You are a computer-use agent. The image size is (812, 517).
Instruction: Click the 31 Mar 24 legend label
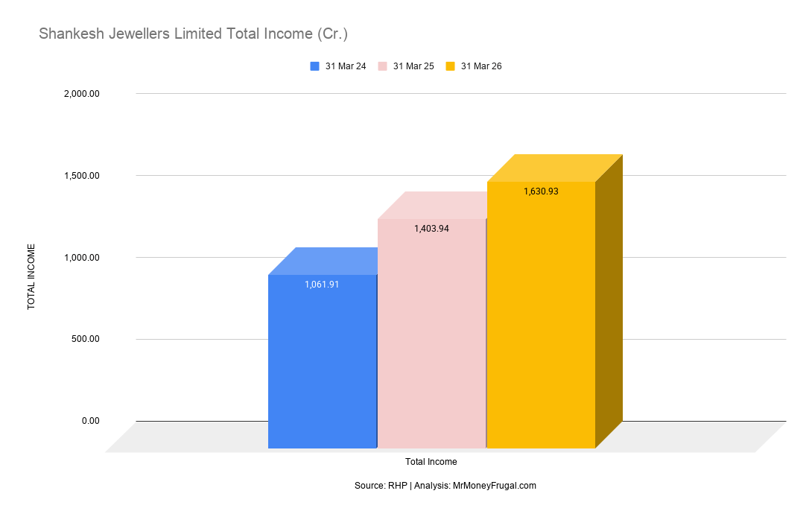click(x=346, y=66)
